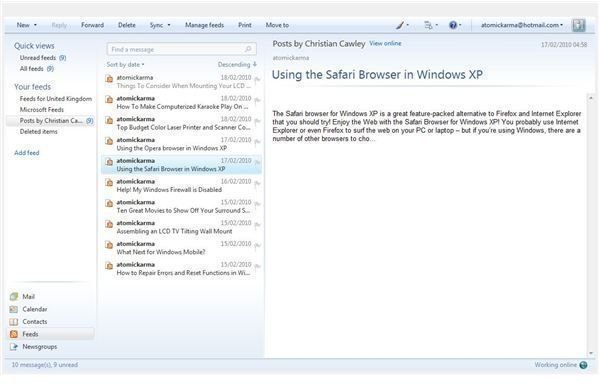This screenshot has height=385, width=600.
Task: Click the Calendar icon in the sidebar
Action: pyautogui.click(x=14, y=309)
